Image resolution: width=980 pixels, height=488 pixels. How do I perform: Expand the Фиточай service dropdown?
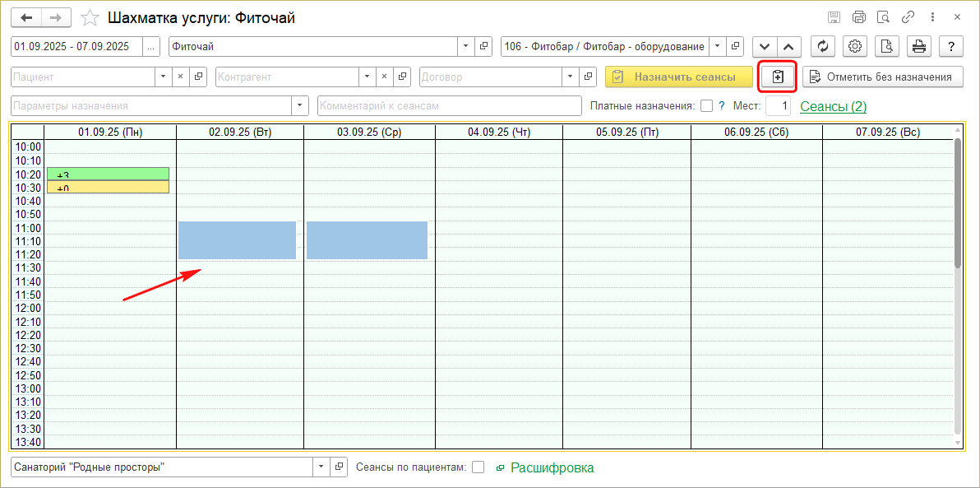466,47
